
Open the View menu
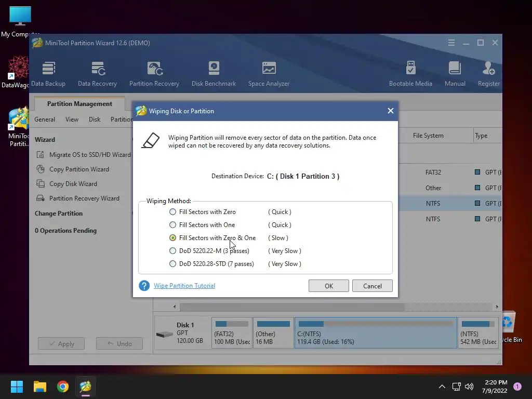[x=72, y=119]
